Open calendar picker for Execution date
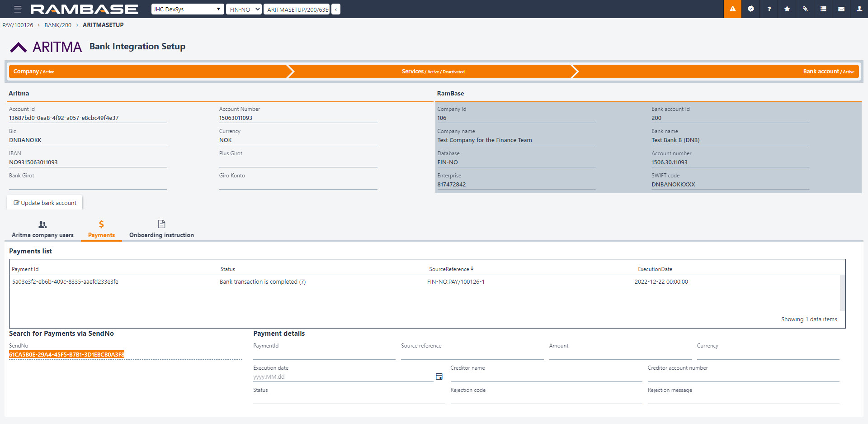Image resolution: width=868 pixels, height=424 pixels. point(439,376)
